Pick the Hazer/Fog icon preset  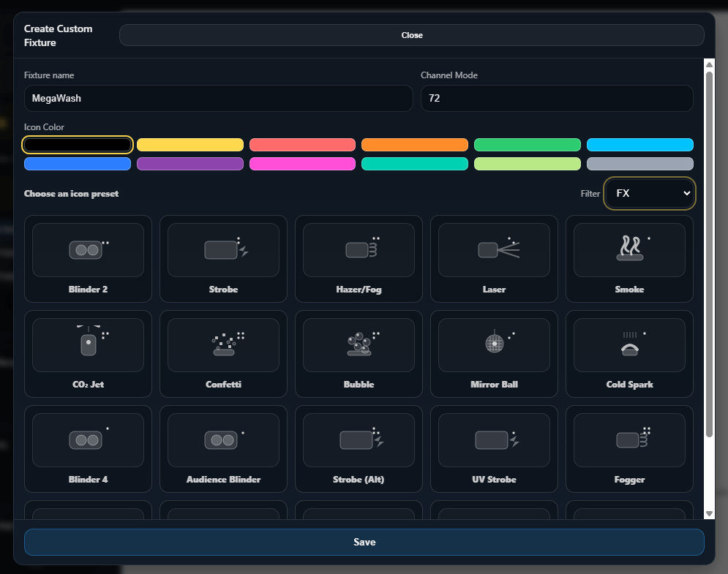359,259
